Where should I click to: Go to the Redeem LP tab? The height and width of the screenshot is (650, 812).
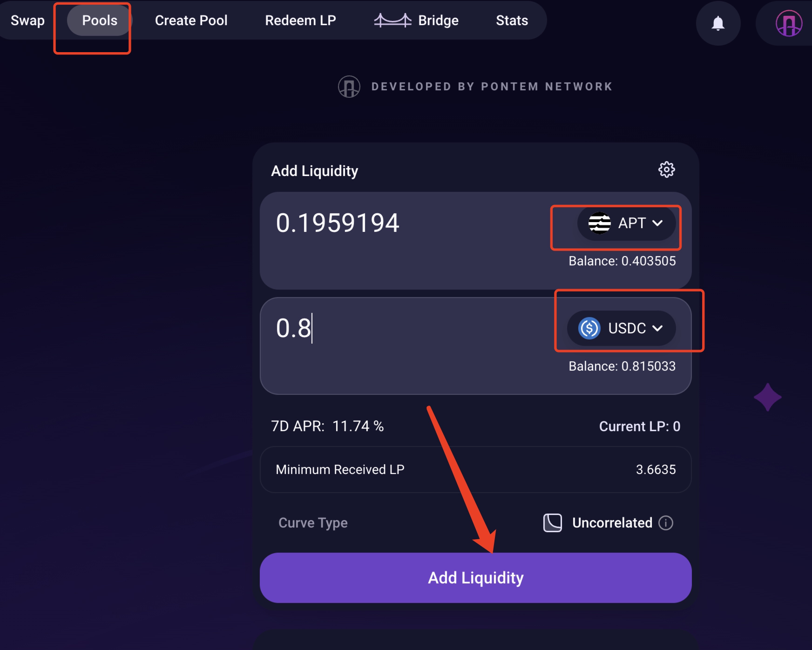[300, 20]
